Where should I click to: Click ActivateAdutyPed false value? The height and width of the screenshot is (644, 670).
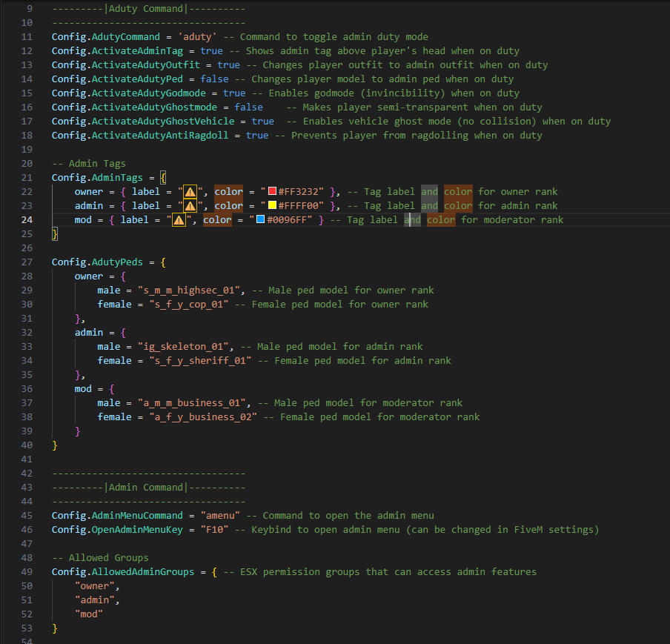click(x=214, y=79)
